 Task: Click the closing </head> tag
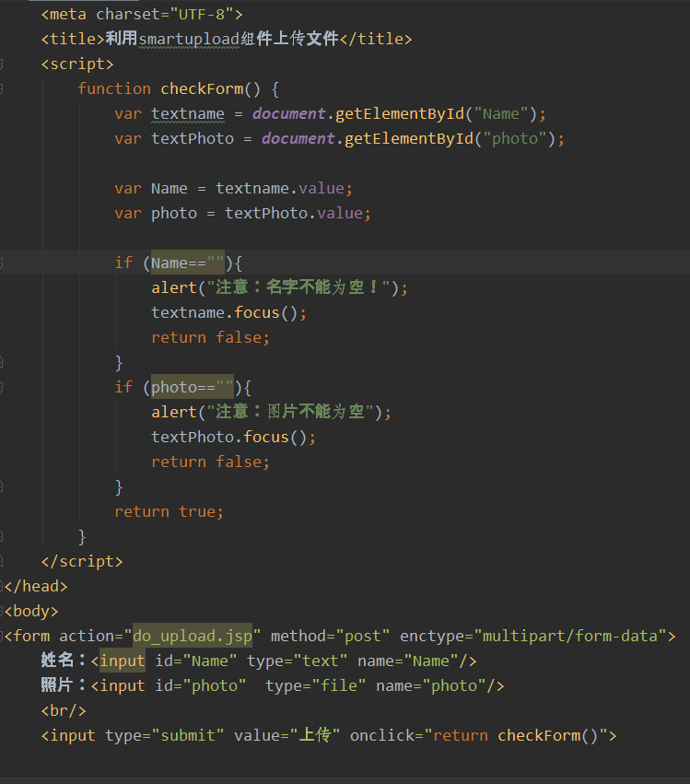[36, 586]
